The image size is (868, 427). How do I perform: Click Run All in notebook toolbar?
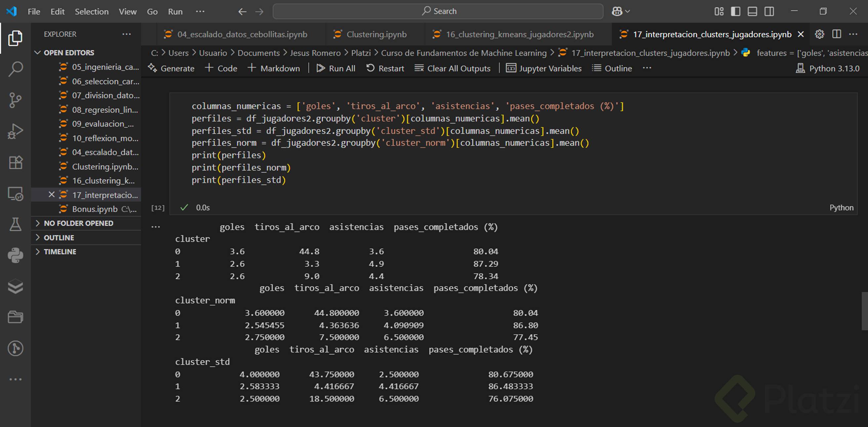[336, 68]
